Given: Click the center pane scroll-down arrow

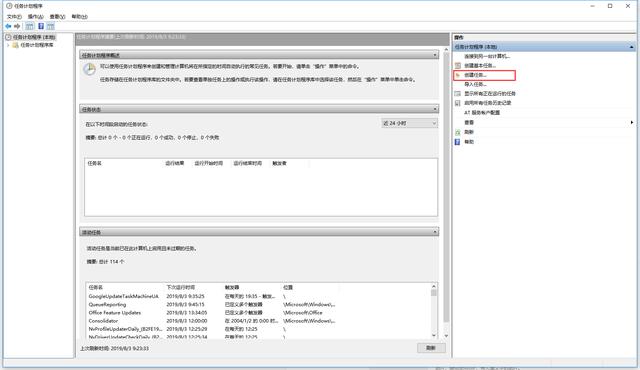Looking at the screenshot, I should point(446,336).
